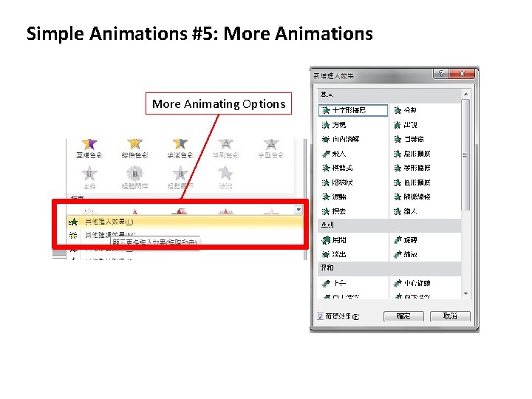Click the 溫和 moderate section header
532x399 pixels.
[x=389, y=267]
